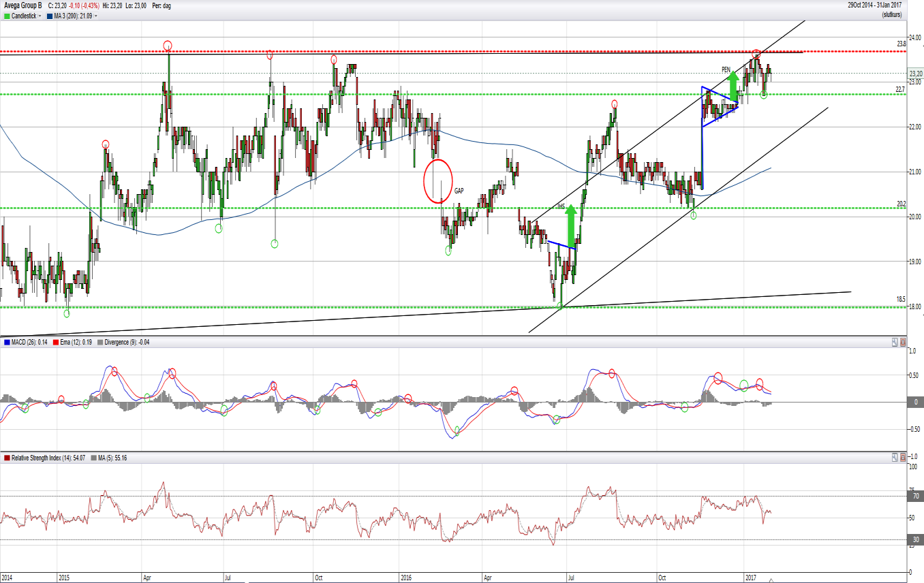The width and height of the screenshot is (924, 583).
Task: Click the 24.00 price axis label
Action: click(915, 37)
